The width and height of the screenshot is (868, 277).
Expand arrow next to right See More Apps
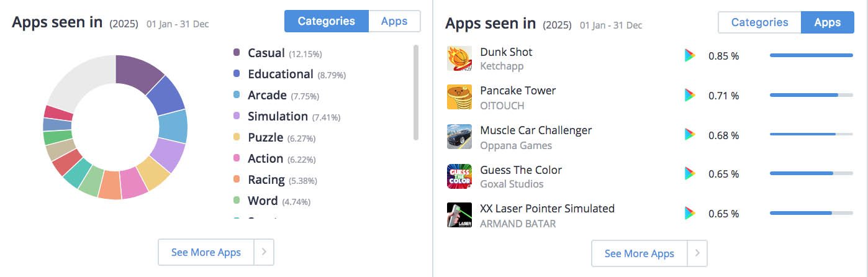pyautogui.click(x=697, y=253)
